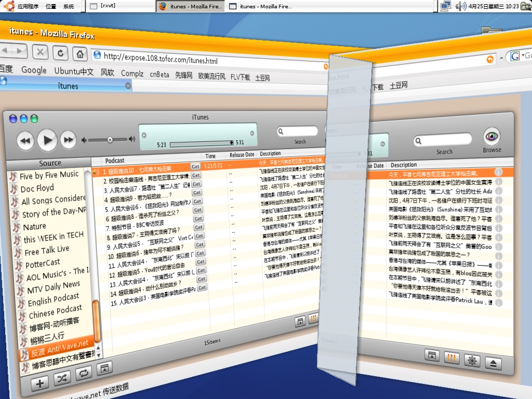Select podcast row 3 人民大会谈7
The image size is (532, 399).
click(x=147, y=187)
